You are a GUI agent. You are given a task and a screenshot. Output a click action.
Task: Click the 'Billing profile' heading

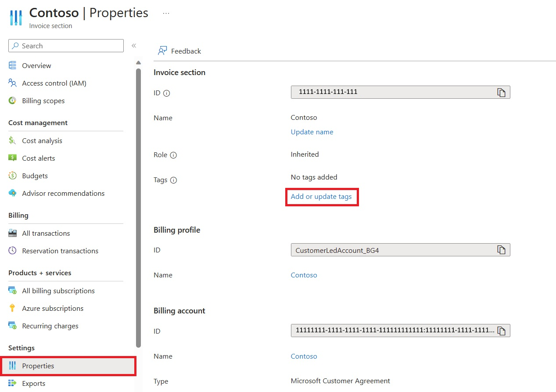click(x=177, y=230)
